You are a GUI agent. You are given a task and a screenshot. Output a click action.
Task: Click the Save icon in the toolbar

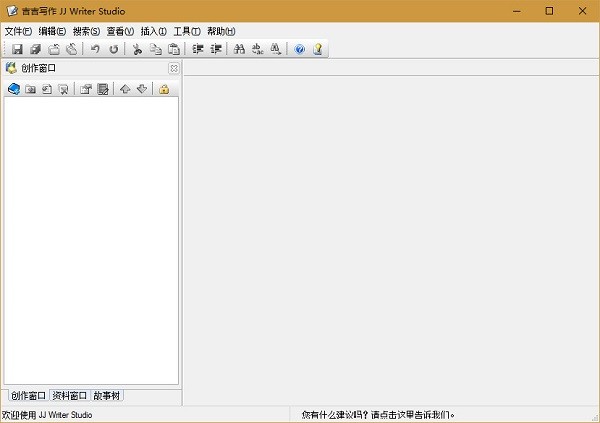point(17,49)
